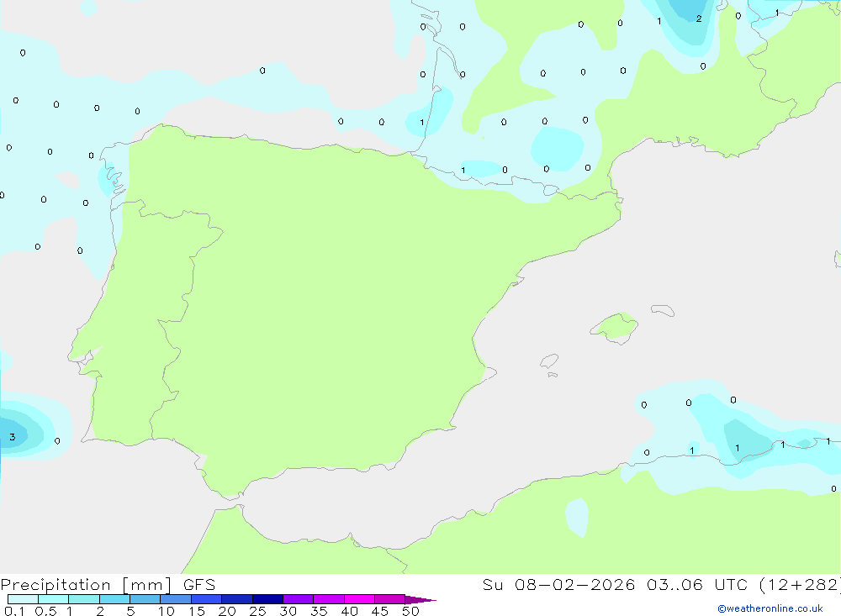Click the "3" precipitation value on map
This screenshot has height=616, width=841.
13,437
